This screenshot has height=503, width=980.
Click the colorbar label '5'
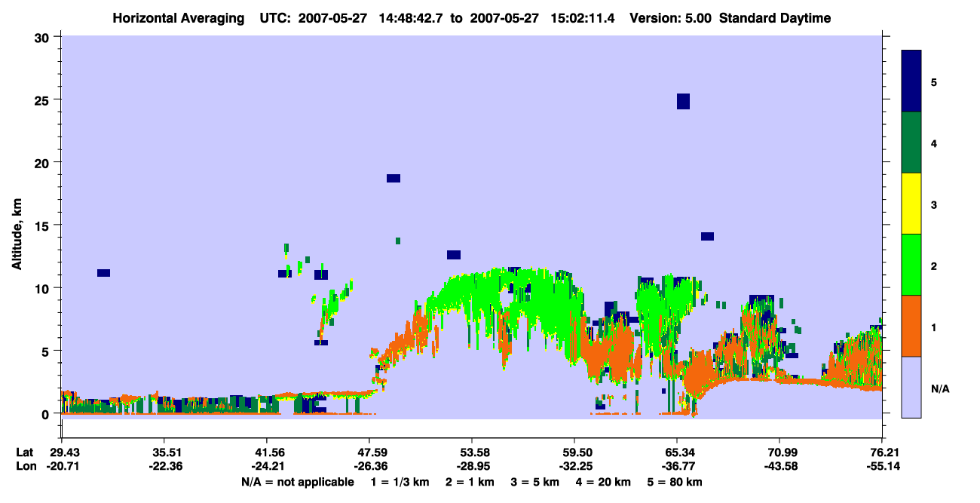pos(934,81)
